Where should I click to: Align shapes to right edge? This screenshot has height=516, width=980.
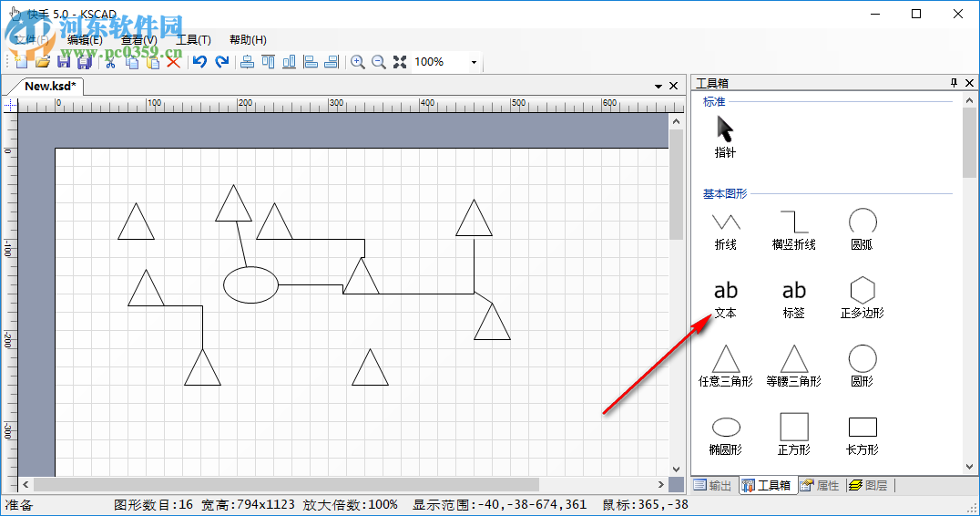(x=332, y=61)
